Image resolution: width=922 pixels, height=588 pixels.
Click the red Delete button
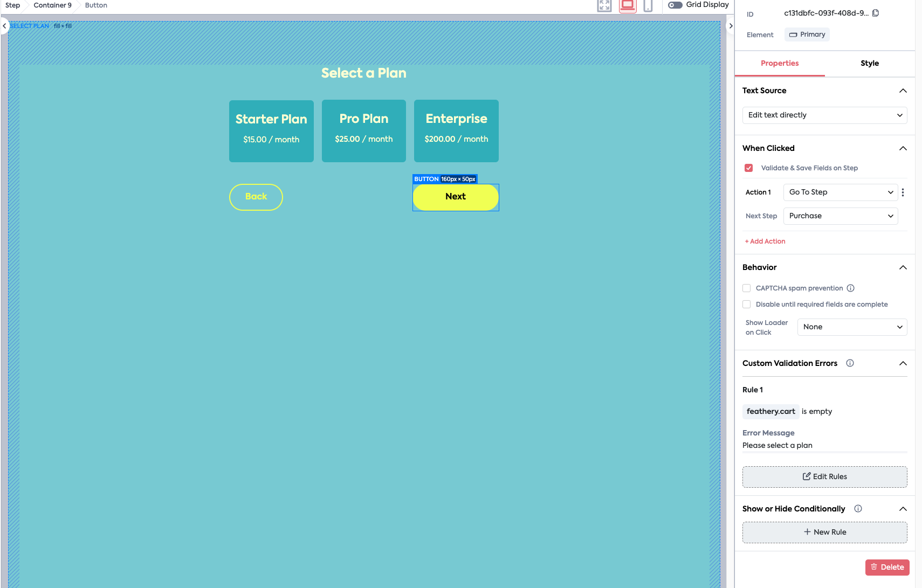887,568
